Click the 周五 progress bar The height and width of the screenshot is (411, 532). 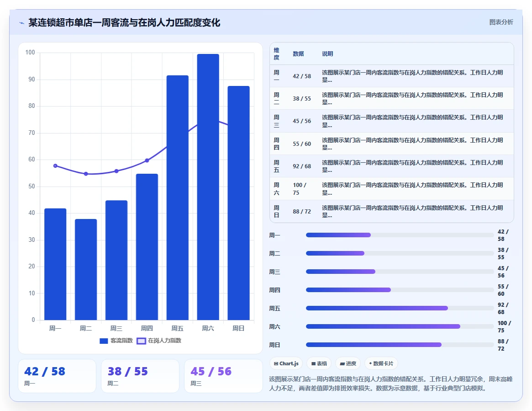tap(400, 309)
